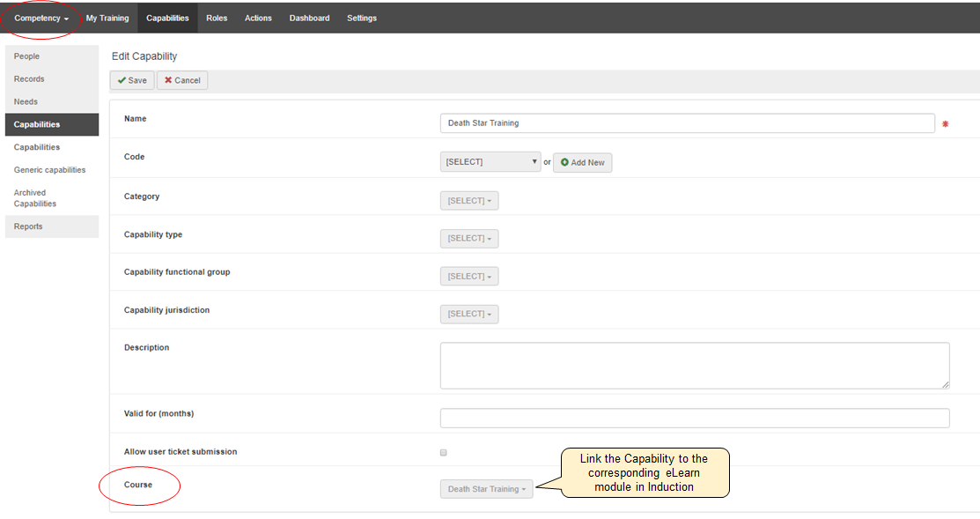Click the Cancel button
980x519 pixels.
182,80
